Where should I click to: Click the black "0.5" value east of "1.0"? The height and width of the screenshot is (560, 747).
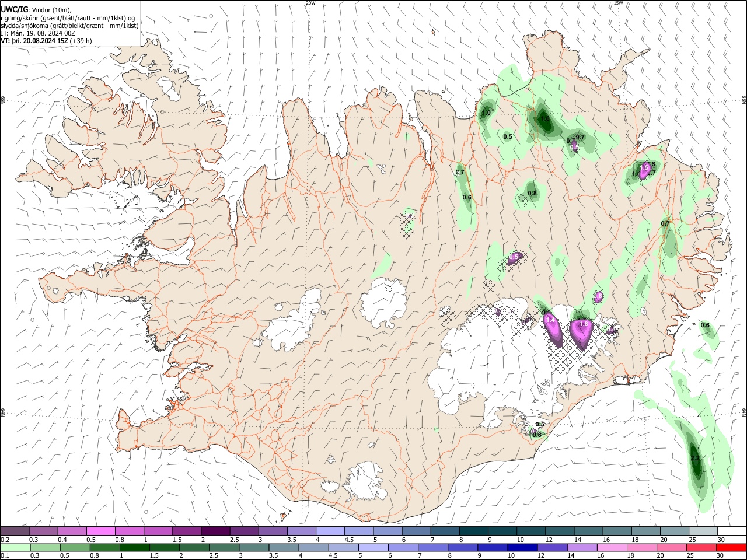(508, 137)
